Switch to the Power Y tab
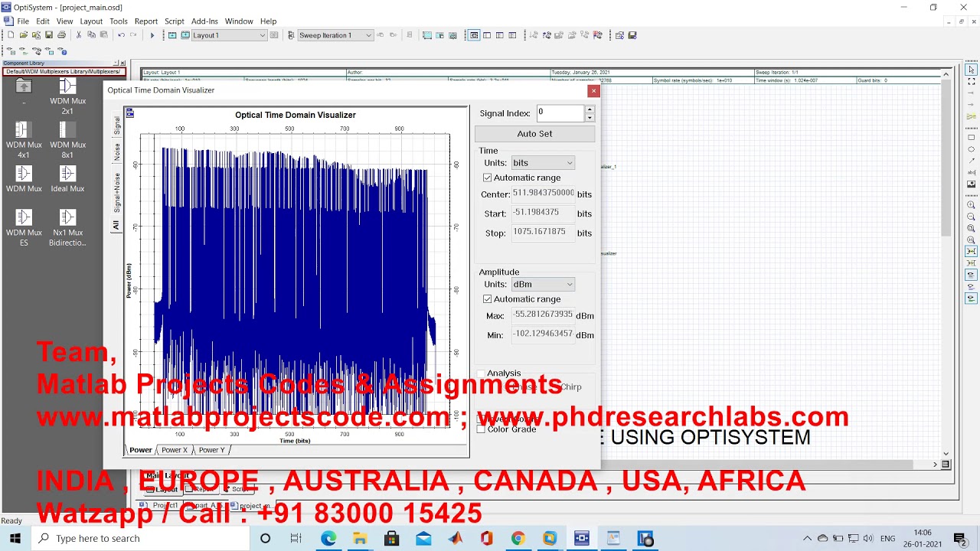Viewport: 980px width, 551px height. 211,450
